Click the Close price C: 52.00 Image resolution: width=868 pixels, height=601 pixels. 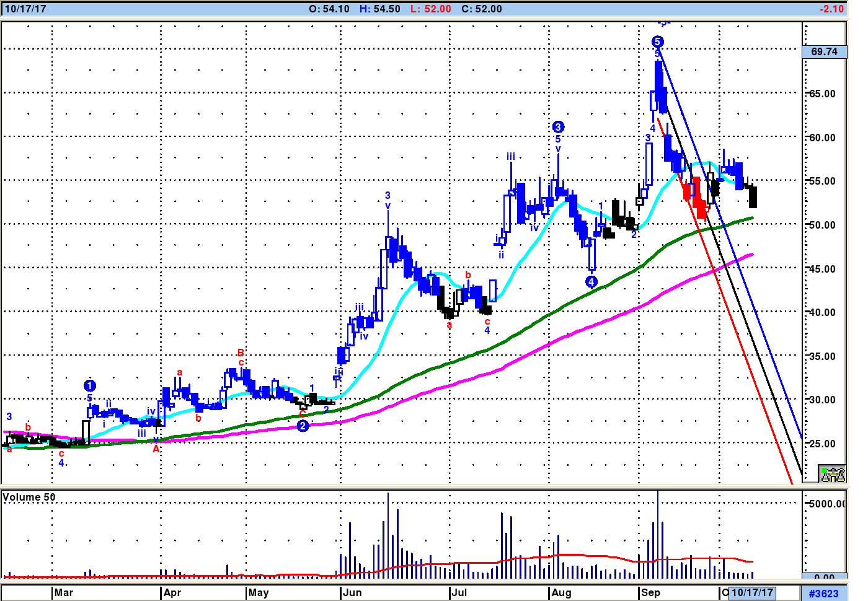click(x=482, y=9)
